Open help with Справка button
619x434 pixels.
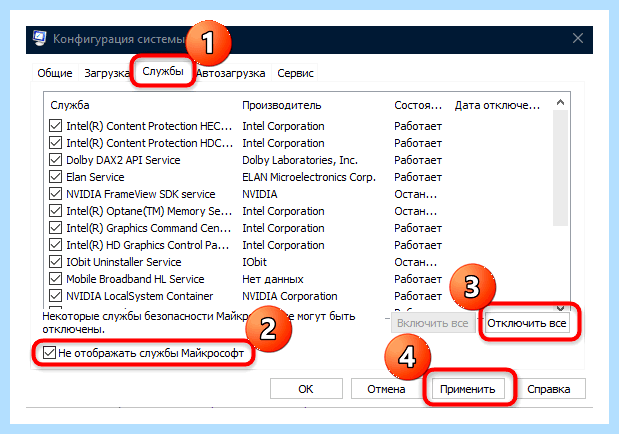[x=549, y=389]
